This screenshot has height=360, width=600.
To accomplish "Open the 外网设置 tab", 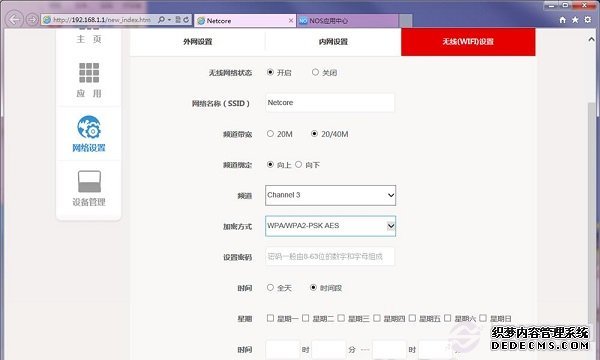I will [x=197, y=42].
